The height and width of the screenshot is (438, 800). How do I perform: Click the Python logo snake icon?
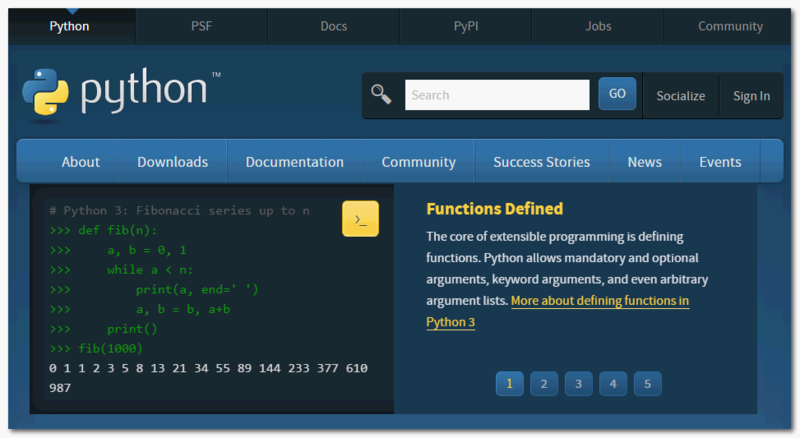(45, 92)
